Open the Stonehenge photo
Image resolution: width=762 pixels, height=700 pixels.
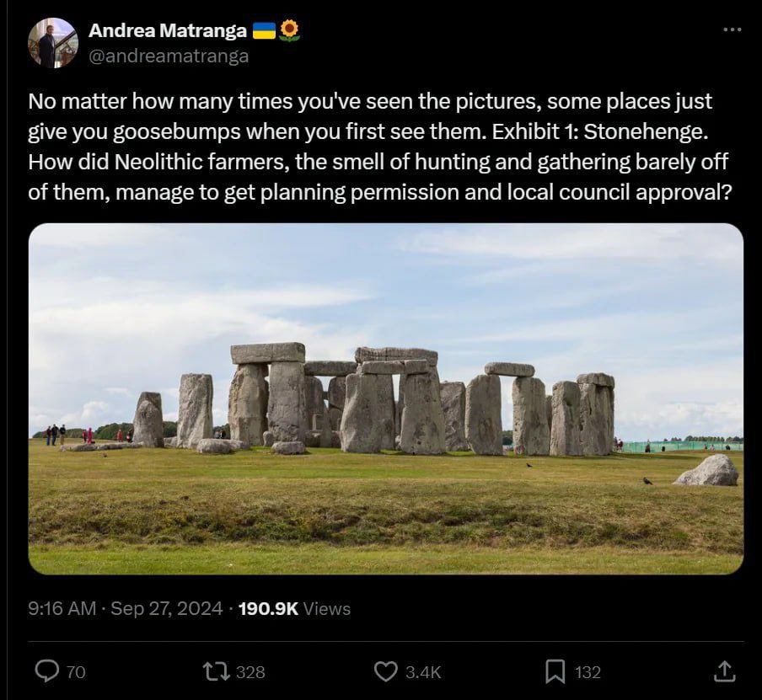point(385,398)
